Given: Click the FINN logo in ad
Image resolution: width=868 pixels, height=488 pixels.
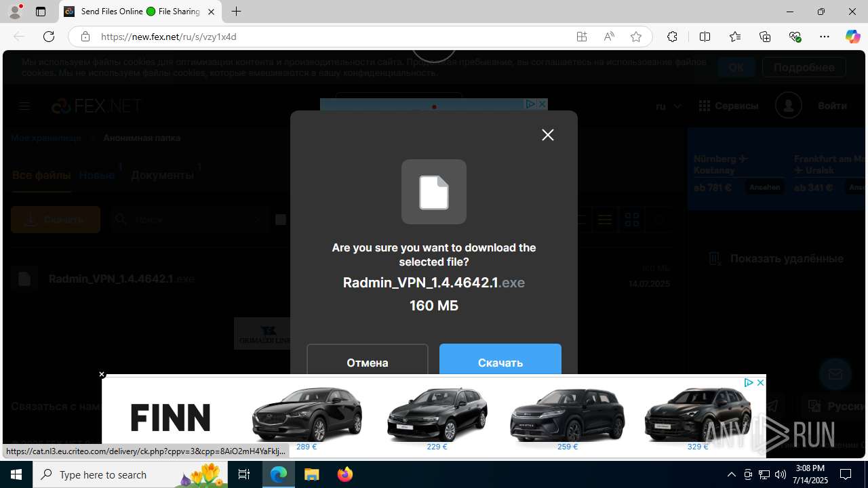Looking at the screenshot, I should (x=170, y=417).
